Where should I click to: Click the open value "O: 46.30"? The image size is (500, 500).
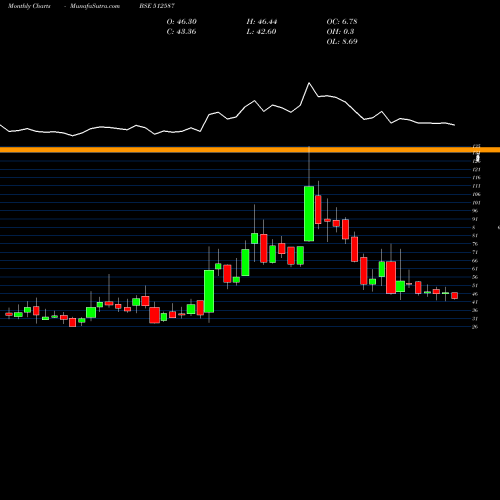point(182,22)
